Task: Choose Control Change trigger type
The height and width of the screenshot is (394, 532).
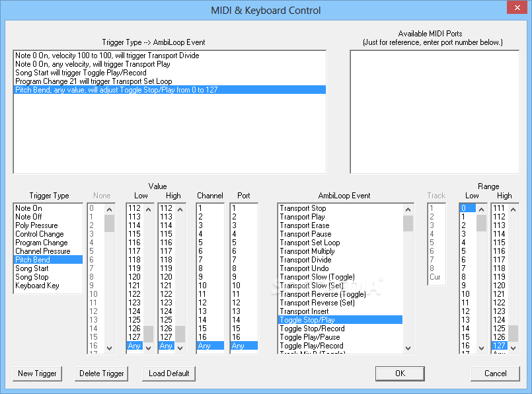Action: (x=48, y=234)
